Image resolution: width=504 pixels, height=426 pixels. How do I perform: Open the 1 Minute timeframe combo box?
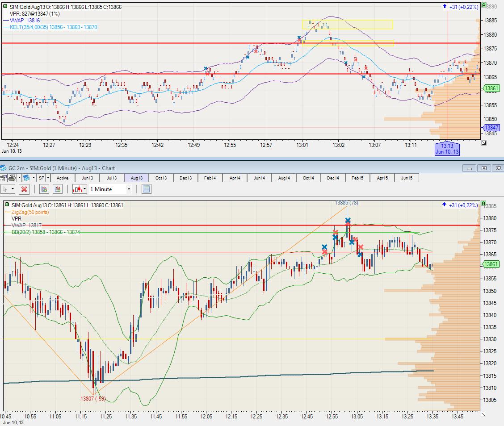click(x=110, y=189)
